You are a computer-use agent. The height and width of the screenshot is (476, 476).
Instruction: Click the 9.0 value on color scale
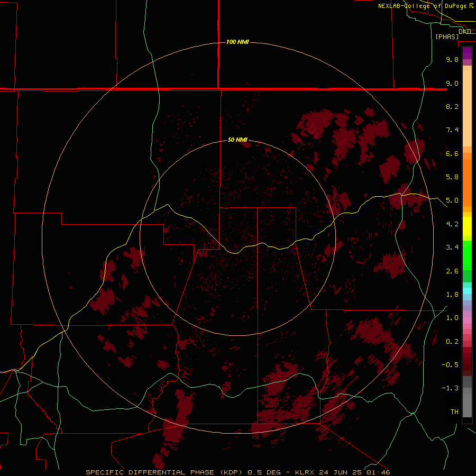[x=452, y=83]
